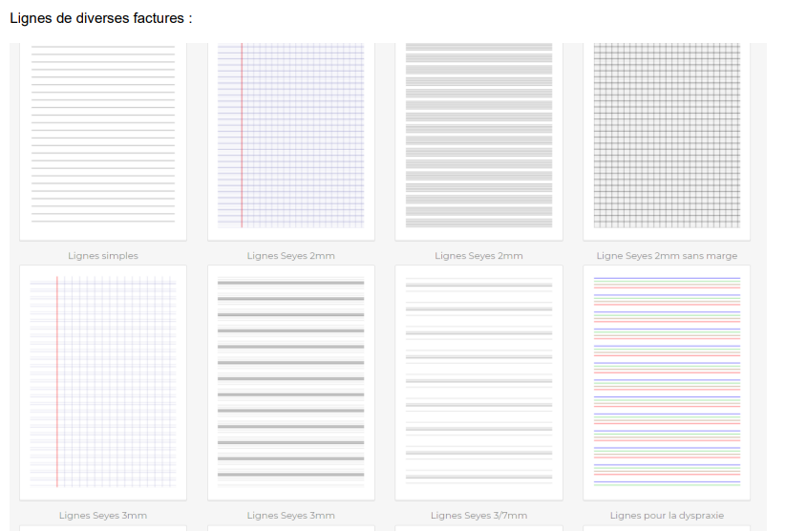Choose the Seyes 2mm sans marge grid thumbnail
This screenshot has width=786, height=532.
667,140
